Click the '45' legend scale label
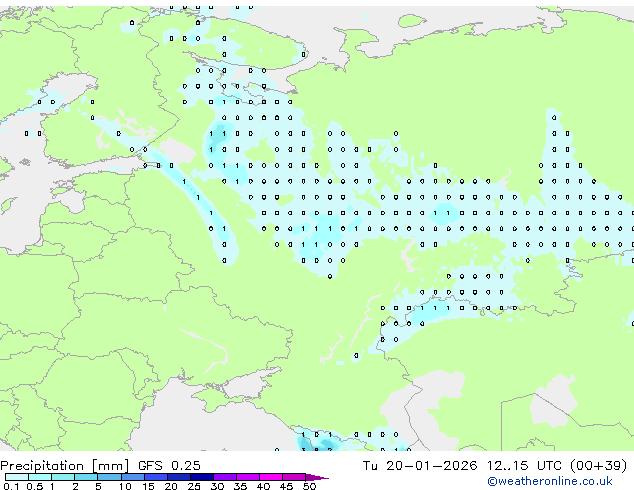This screenshot has width=634, height=490. [286, 486]
